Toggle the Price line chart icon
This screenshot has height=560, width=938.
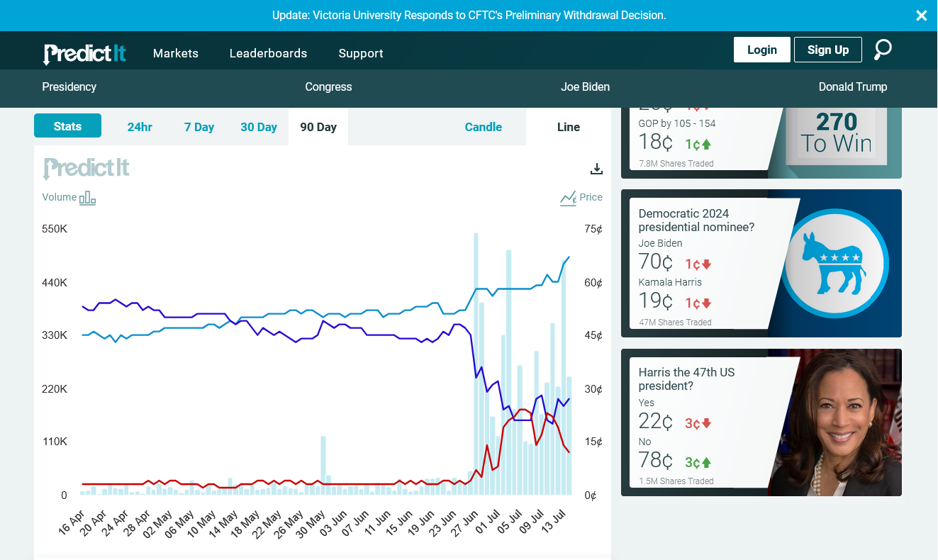[568, 198]
